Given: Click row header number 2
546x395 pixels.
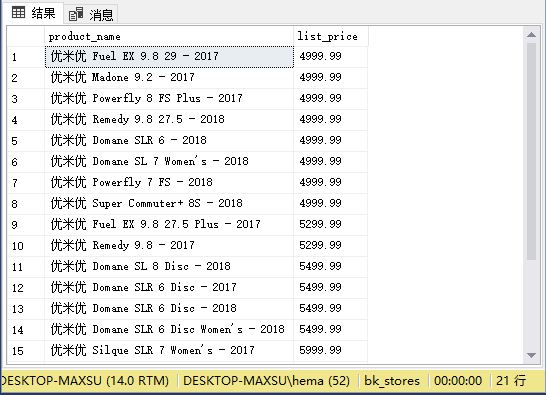Looking at the screenshot, I should pos(26,78).
